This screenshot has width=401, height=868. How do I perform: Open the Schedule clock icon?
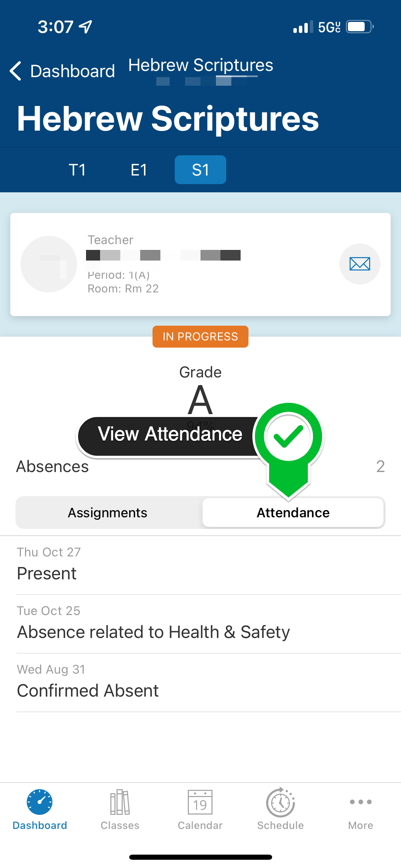(280, 802)
